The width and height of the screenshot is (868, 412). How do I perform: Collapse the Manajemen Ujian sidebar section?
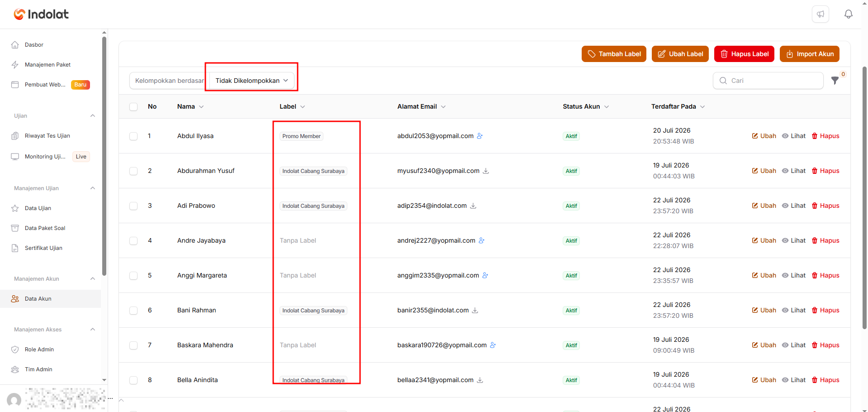(93, 188)
